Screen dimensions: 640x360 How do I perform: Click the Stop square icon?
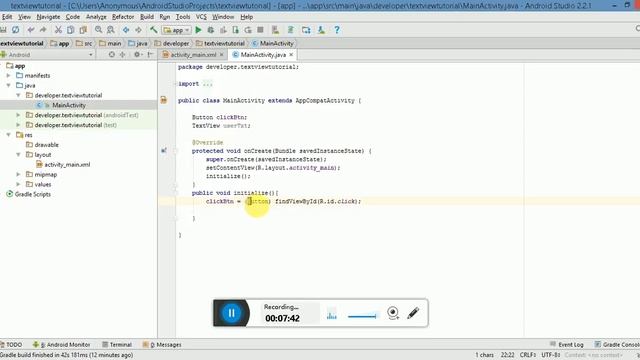click(260, 30)
